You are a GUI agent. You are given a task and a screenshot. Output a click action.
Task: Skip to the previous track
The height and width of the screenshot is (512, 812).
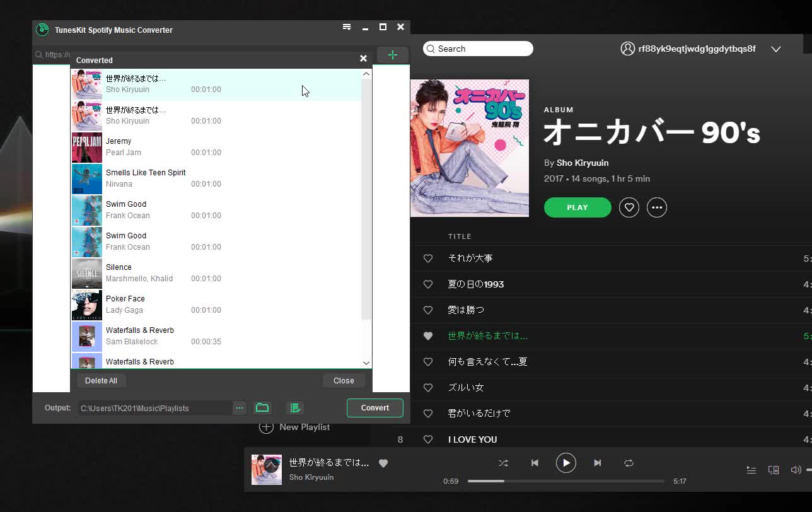535,463
